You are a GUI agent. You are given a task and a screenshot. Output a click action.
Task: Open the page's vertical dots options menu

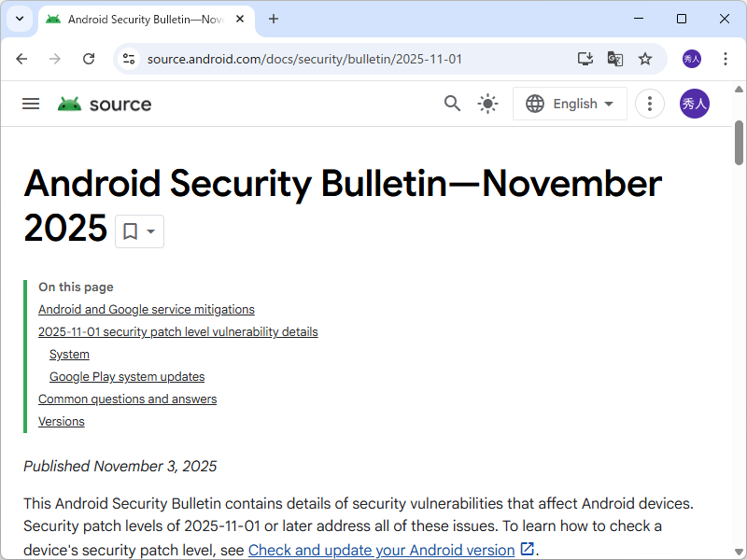pos(649,104)
